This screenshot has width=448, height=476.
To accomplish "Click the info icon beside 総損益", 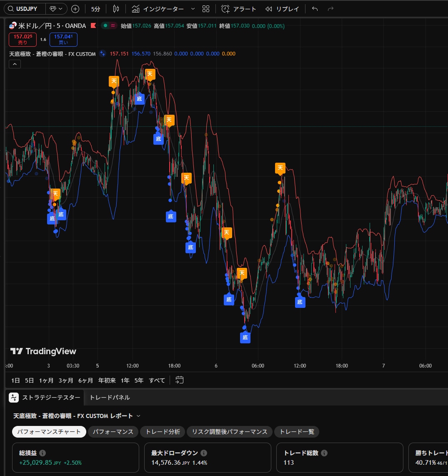I will (43, 453).
